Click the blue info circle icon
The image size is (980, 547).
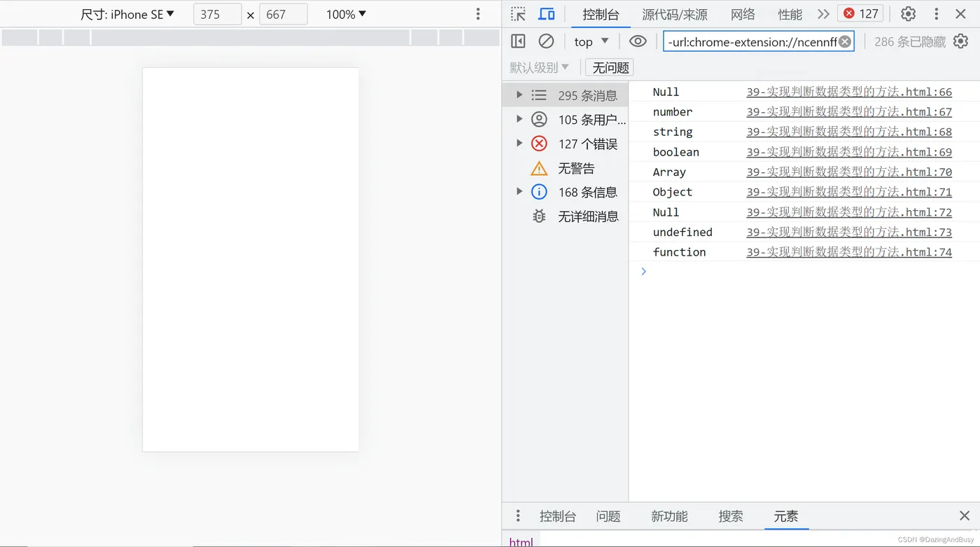tap(539, 192)
